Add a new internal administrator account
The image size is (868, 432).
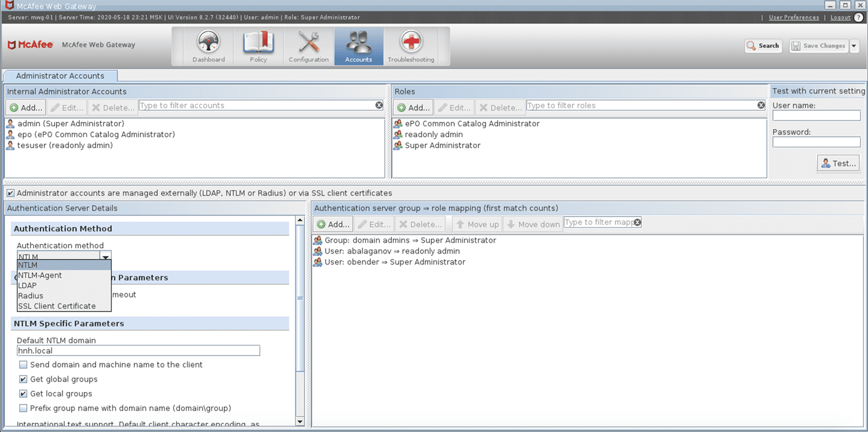coord(26,108)
